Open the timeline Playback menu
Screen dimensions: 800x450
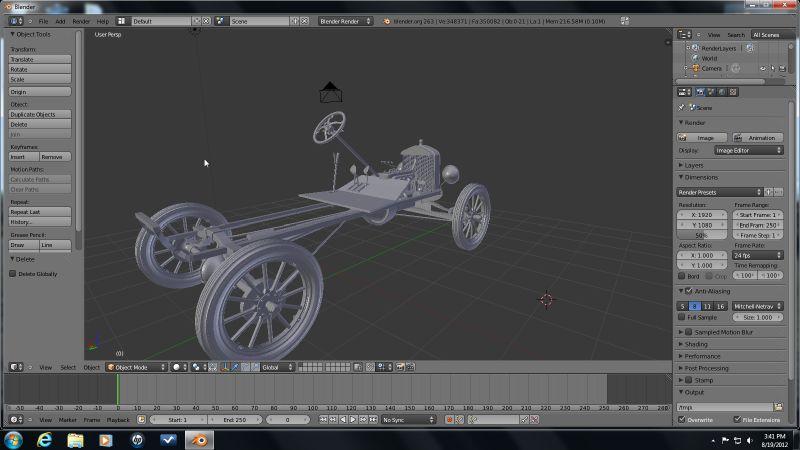[x=118, y=420]
